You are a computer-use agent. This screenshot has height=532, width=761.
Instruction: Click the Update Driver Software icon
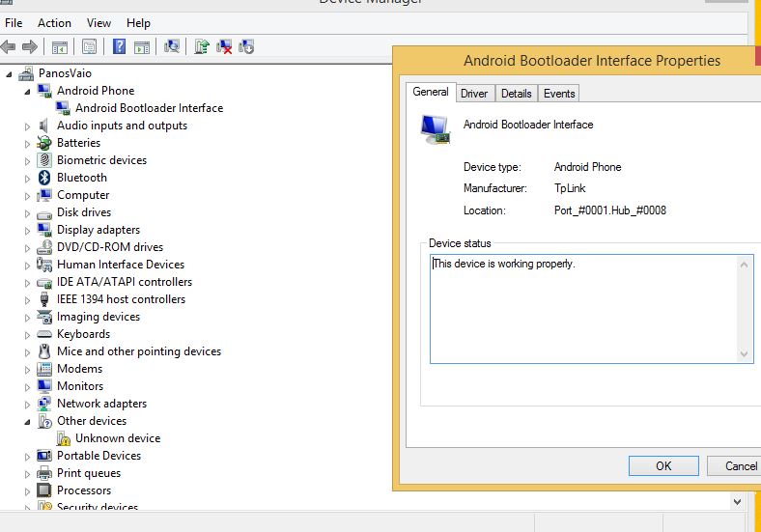[x=202, y=46]
